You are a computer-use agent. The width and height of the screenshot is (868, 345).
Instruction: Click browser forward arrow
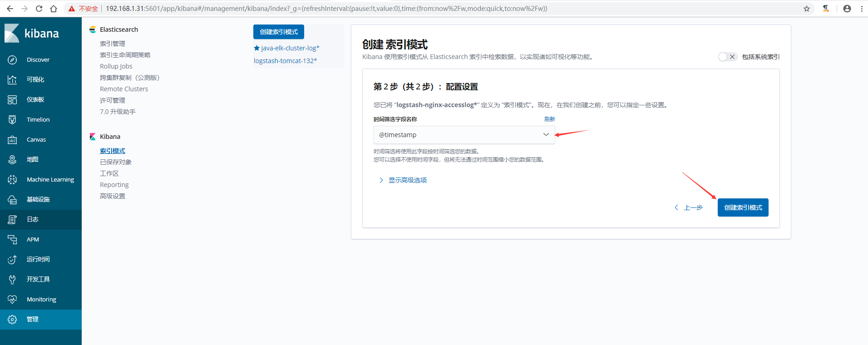(25, 9)
